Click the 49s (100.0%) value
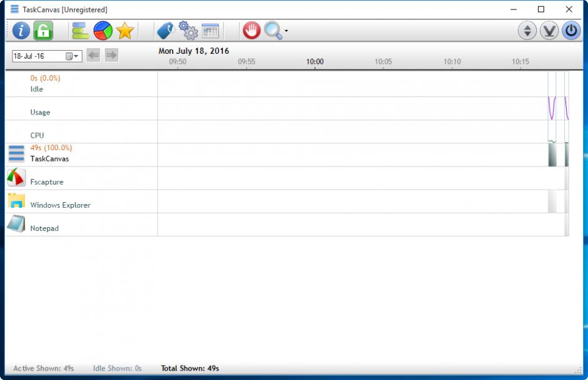The width and height of the screenshot is (588, 380). [51, 148]
